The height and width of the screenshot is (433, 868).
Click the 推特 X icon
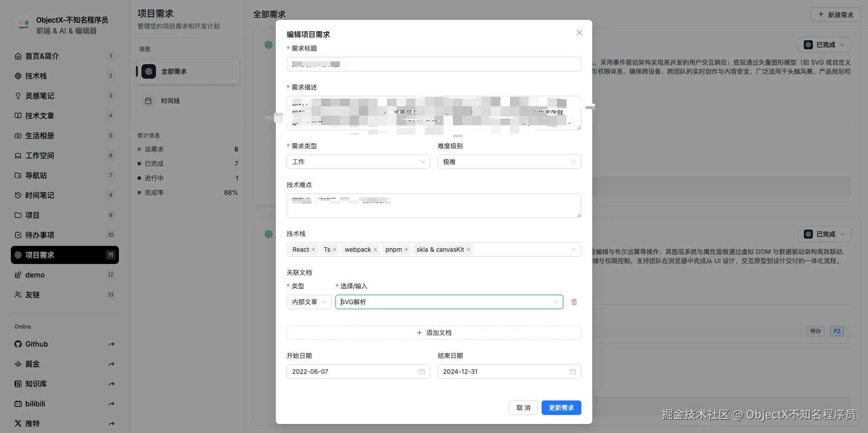click(x=18, y=424)
